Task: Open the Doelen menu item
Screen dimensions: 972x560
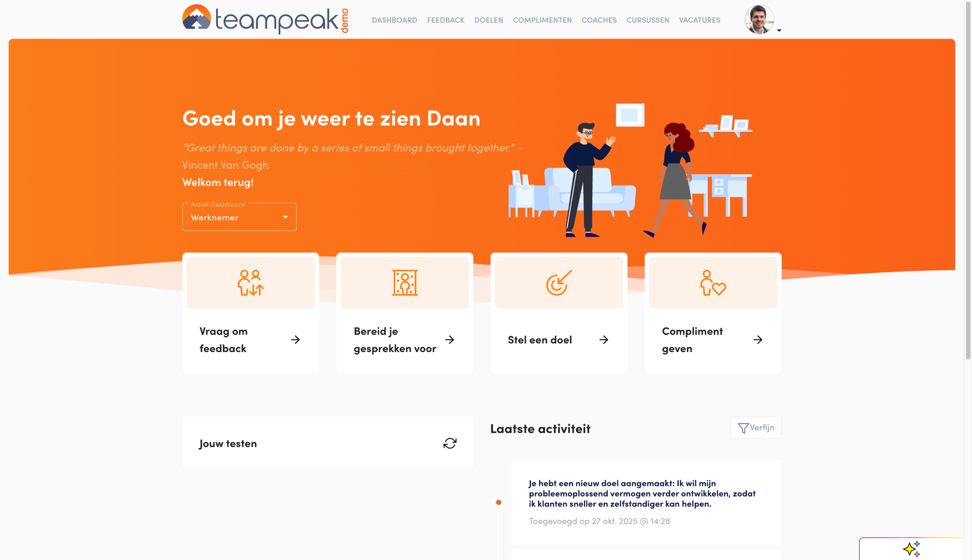Action: [x=488, y=20]
